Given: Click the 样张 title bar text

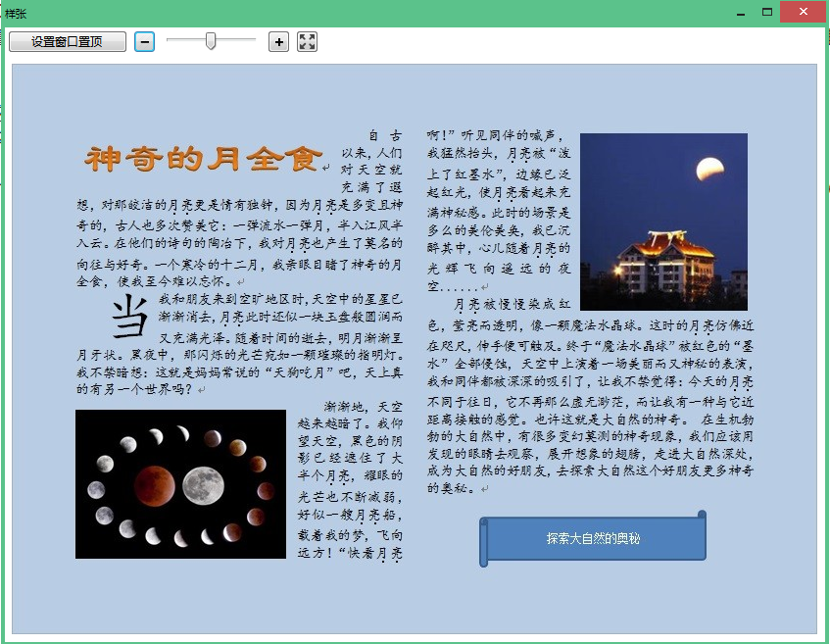Looking at the screenshot, I should click(15, 13).
